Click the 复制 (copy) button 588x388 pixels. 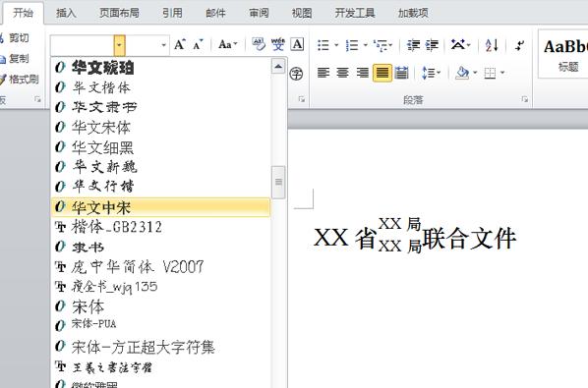(15, 58)
